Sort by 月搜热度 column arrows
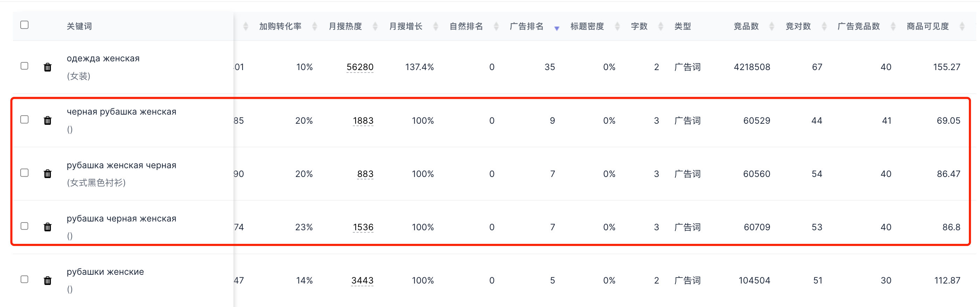 tap(375, 26)
